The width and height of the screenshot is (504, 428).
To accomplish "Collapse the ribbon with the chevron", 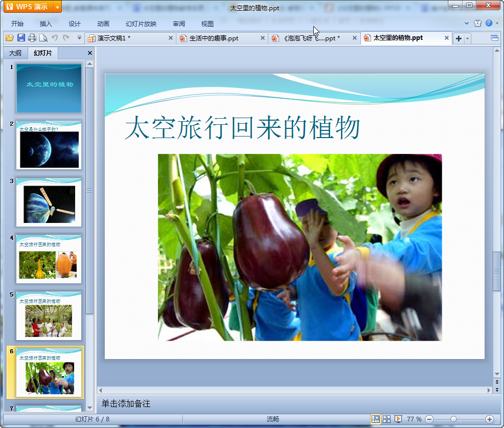I will pos(467,23).
